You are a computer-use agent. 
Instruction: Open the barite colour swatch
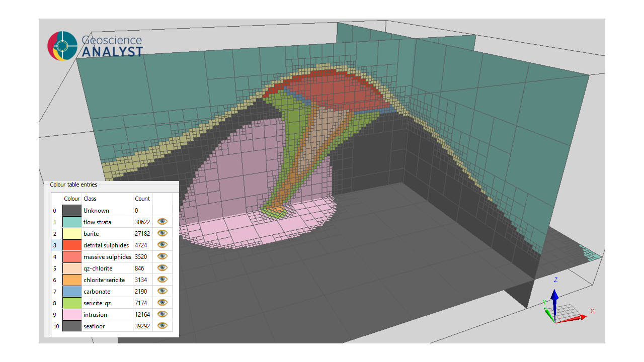click(72, 234)
